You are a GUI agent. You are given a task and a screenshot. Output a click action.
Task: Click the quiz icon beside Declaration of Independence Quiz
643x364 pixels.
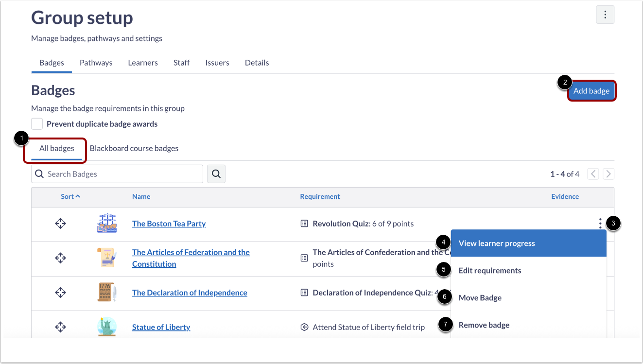click(x=304, y=293)
